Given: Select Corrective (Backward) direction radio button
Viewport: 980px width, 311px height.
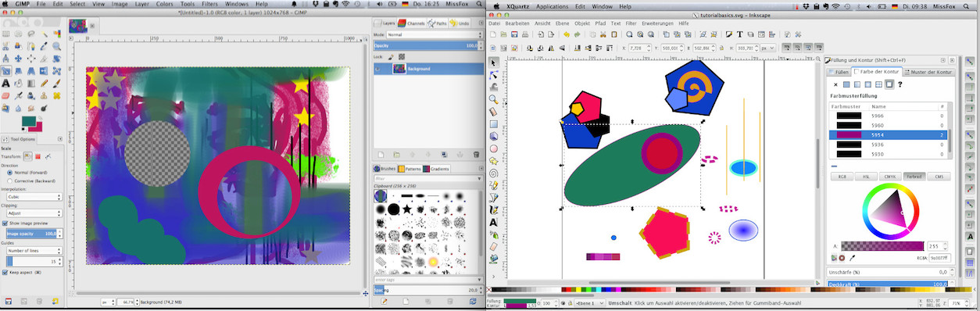Looking at the screenshot, I should [10, 181].
